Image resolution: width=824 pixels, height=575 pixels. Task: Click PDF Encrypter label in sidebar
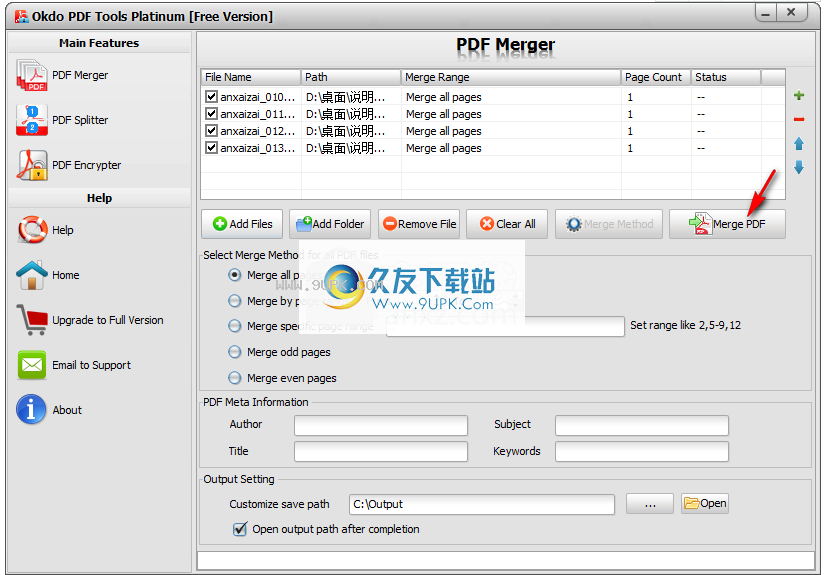[x=86, y=165]
